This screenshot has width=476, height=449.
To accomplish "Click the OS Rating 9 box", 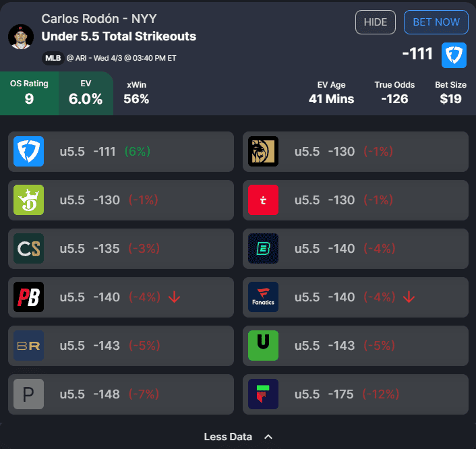I will coord(29,93).
